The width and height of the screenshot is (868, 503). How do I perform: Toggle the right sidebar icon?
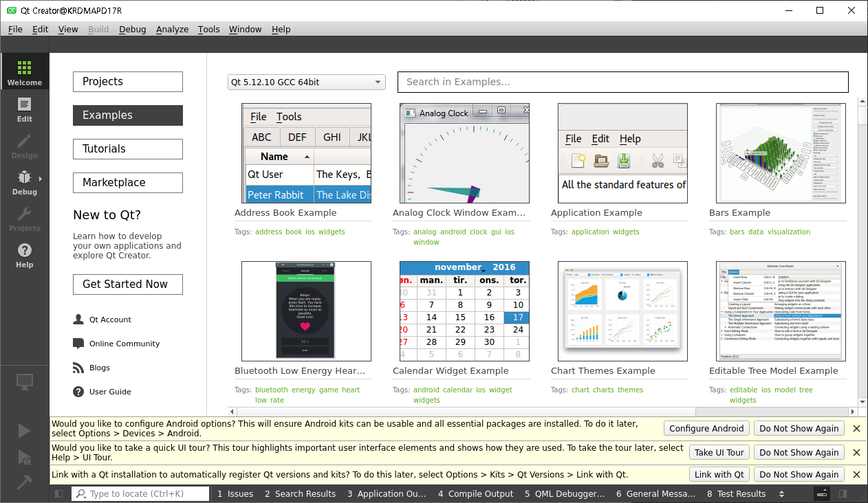point(844,493)
